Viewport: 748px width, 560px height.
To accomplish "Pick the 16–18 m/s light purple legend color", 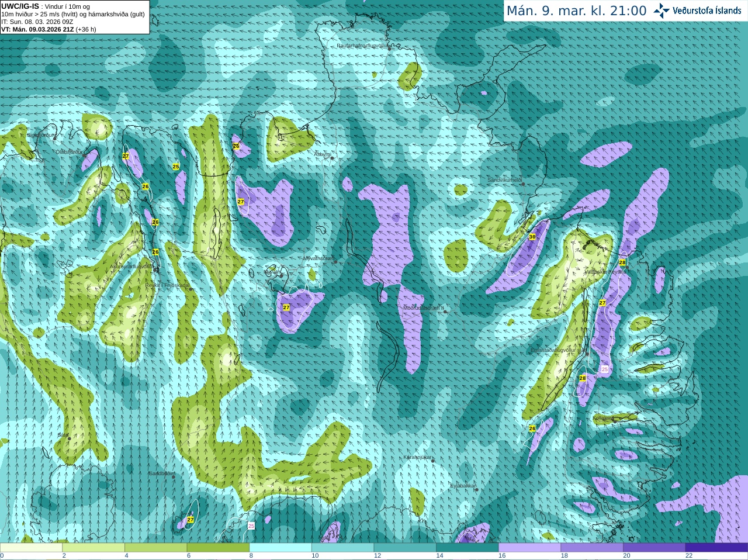I will 529,548.
